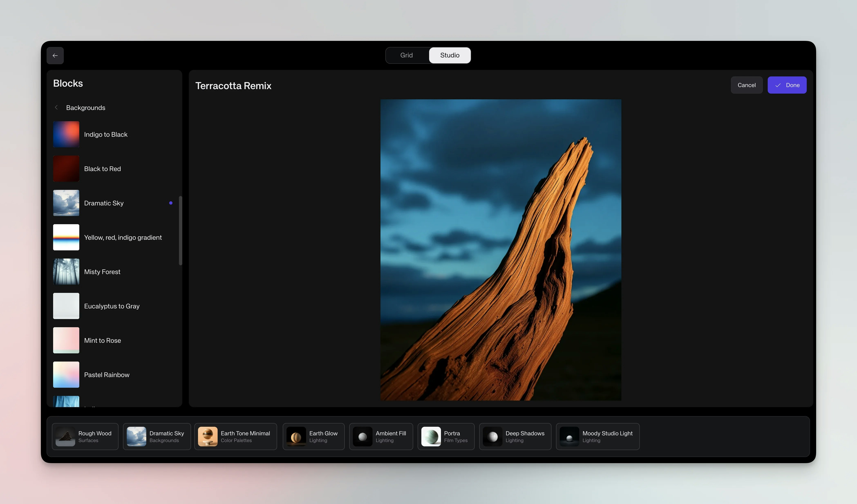
Task: Select the Misty Forest background
Action: (x=102, y=272)
